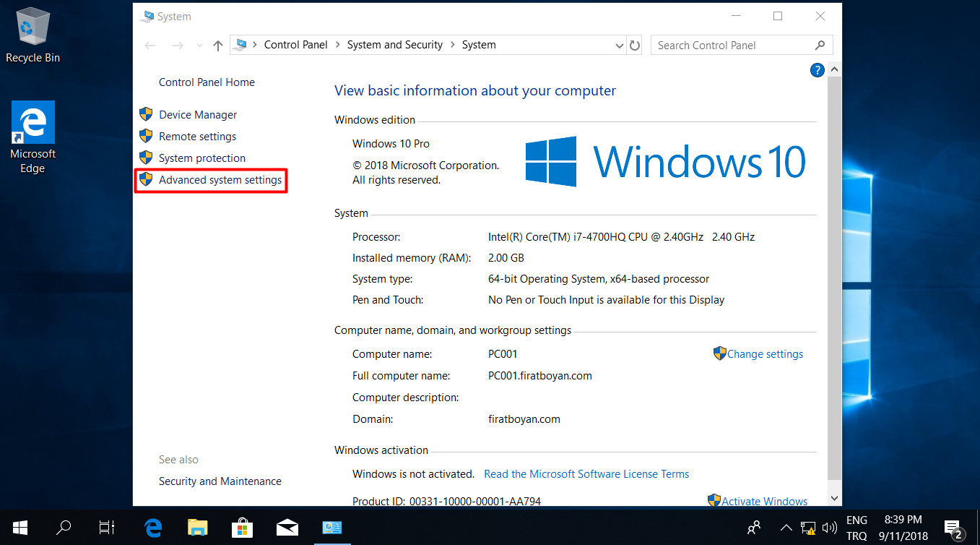Select System and Security breadcrumb
The image size is (980, 545).
[395, 45]
